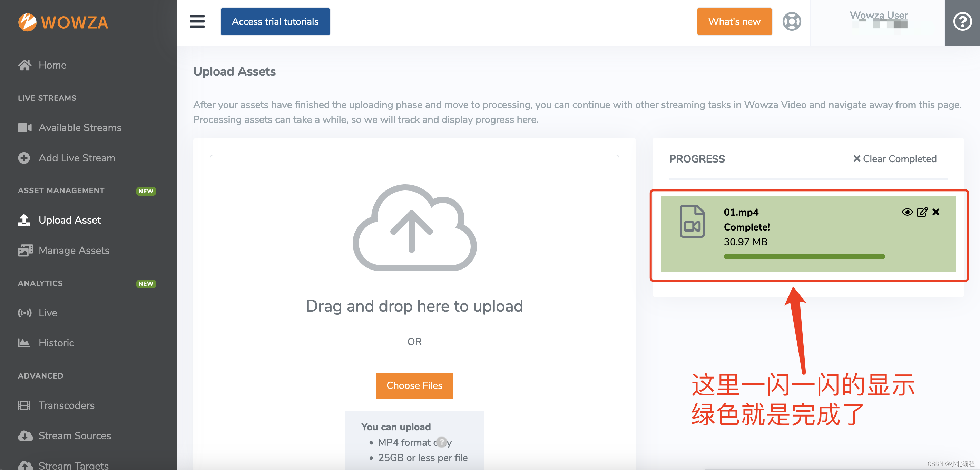Click the 25GB or less per file text
Image resolution: width=980 pixels, height=470 pixels.
(423, 457)
